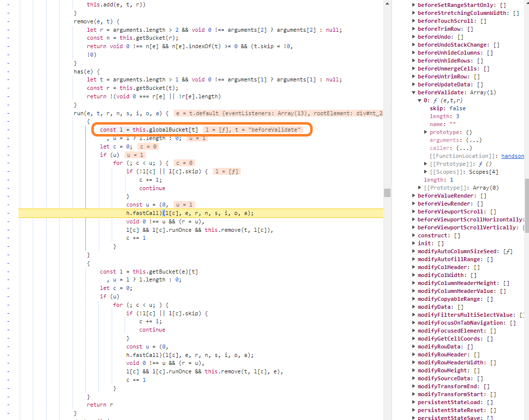529x420 pixels.
Task: Expand the beforeViewportScrollHorizontally entry
Action: coord(413,219)
